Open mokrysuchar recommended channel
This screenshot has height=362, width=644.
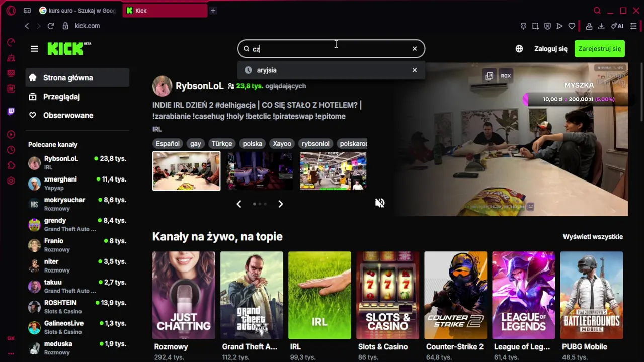click(x=77, y=204)
